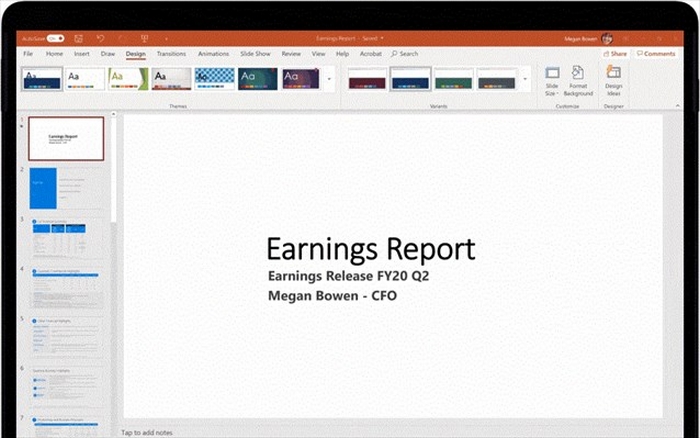
Task: Select slide 4 thumbnail
Action: 66,288
